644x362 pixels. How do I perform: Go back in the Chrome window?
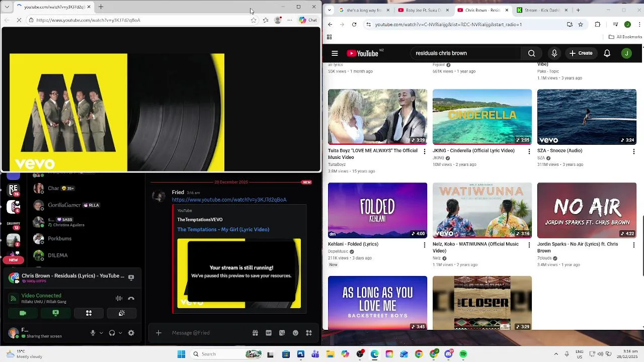click(x=330, y=24)
